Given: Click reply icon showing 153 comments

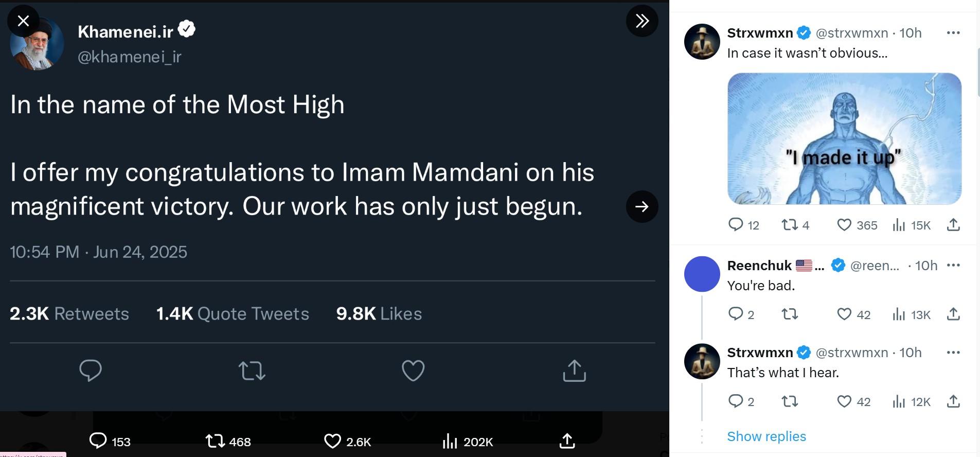Looking at the screenshot, I should tap(110, 441).
